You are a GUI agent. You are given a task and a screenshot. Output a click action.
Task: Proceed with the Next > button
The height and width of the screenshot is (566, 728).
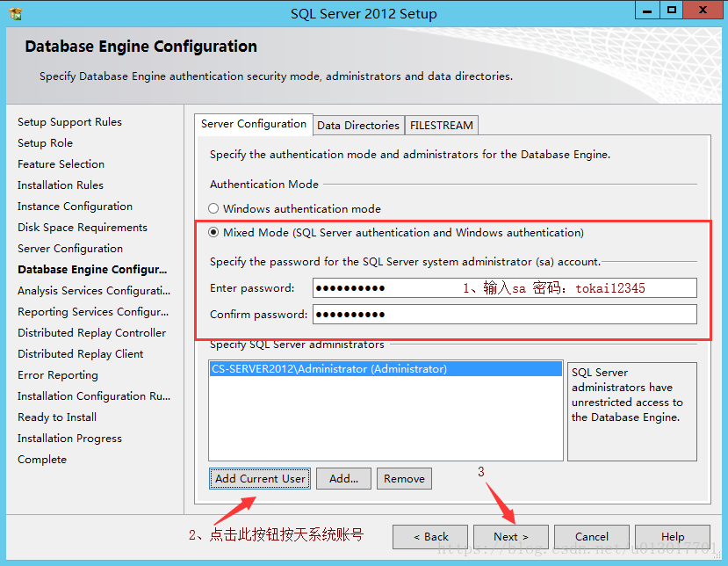click(511, 537)
